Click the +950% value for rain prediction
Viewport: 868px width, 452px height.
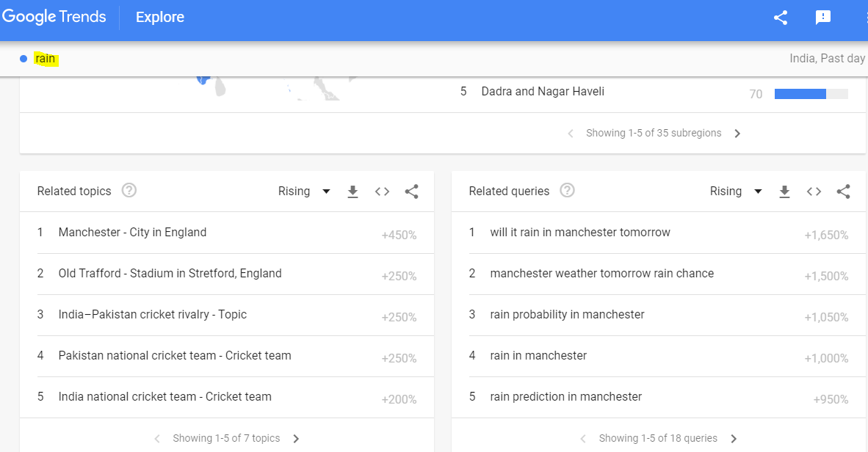pyautogui.click(x=831, y=399)
